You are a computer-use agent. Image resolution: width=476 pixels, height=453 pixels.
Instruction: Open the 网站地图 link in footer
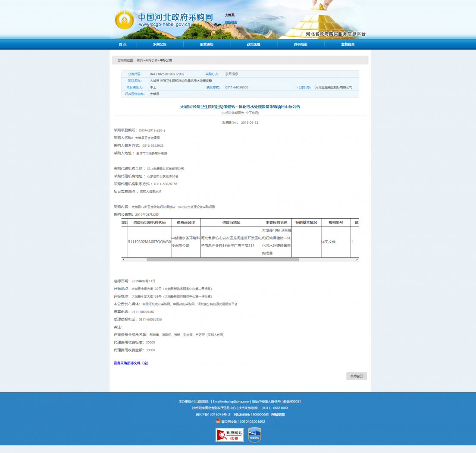(278, 415)
